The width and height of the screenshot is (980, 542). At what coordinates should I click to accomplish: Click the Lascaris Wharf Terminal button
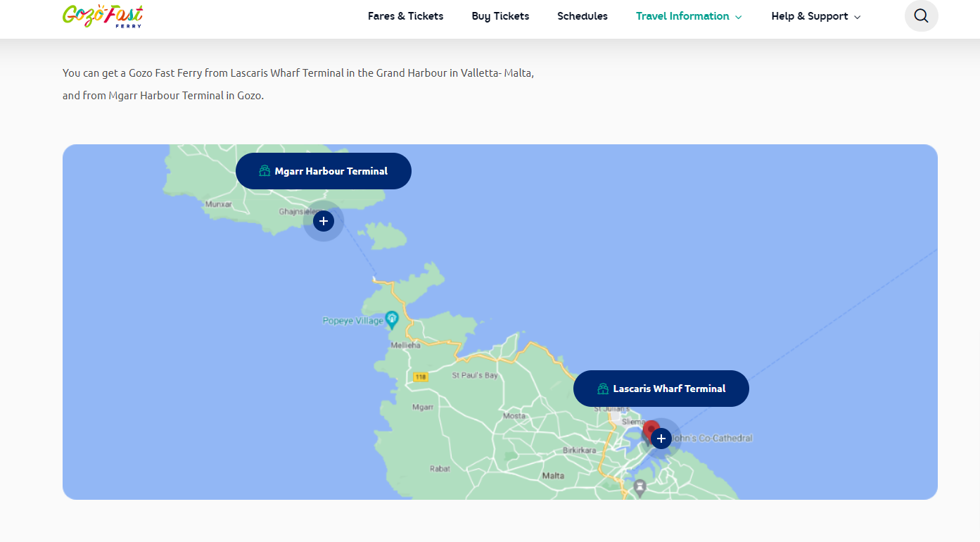tap(661, 389)
